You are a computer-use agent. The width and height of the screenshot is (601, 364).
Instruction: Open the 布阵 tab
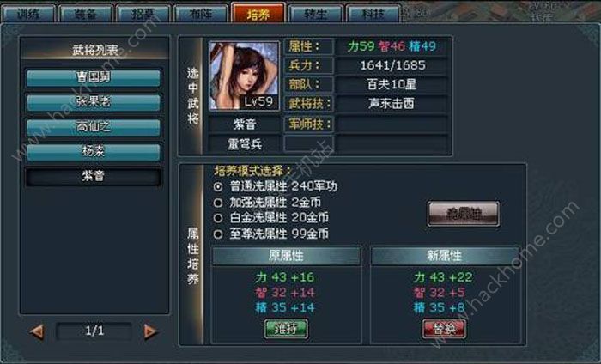pos(200,14)
